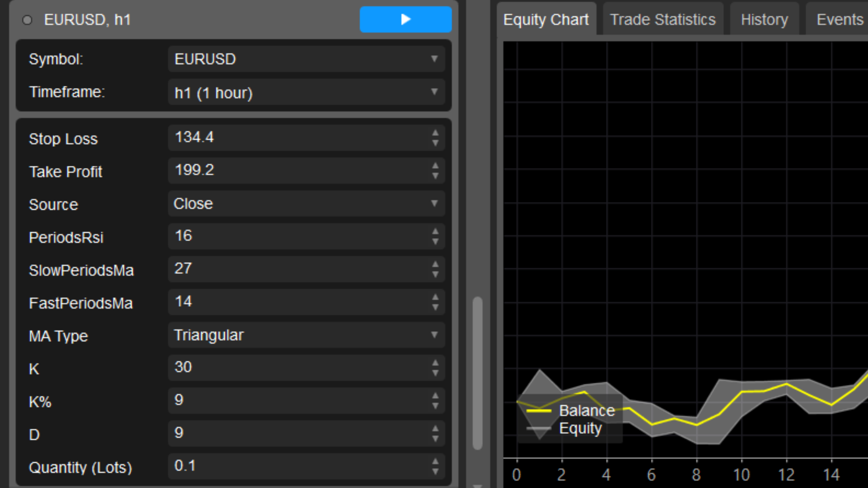The height and width of the screenshot is (488, 868).
Task: Open the MA Type Triangular dropdown
Action: coord(307,335)
